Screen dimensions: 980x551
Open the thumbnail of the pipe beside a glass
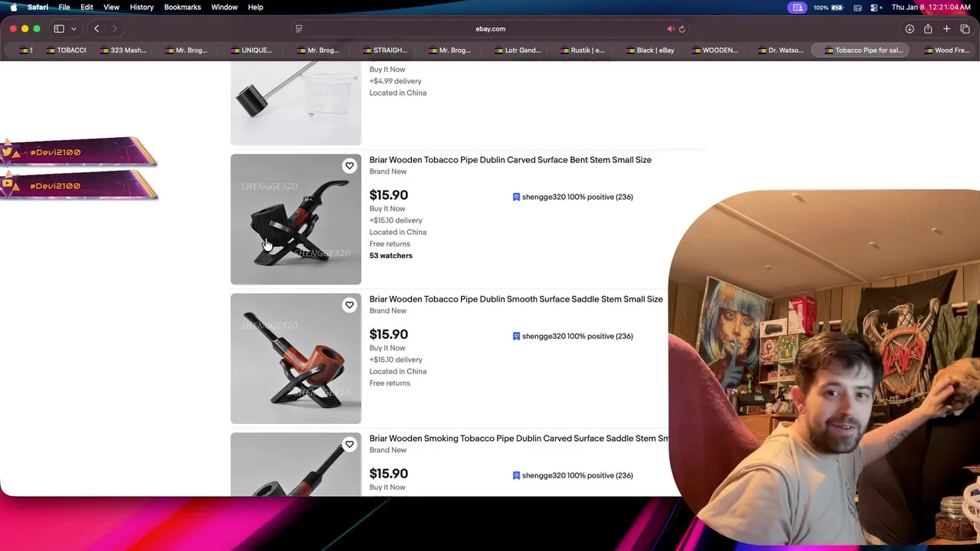[x=296, y=103]
